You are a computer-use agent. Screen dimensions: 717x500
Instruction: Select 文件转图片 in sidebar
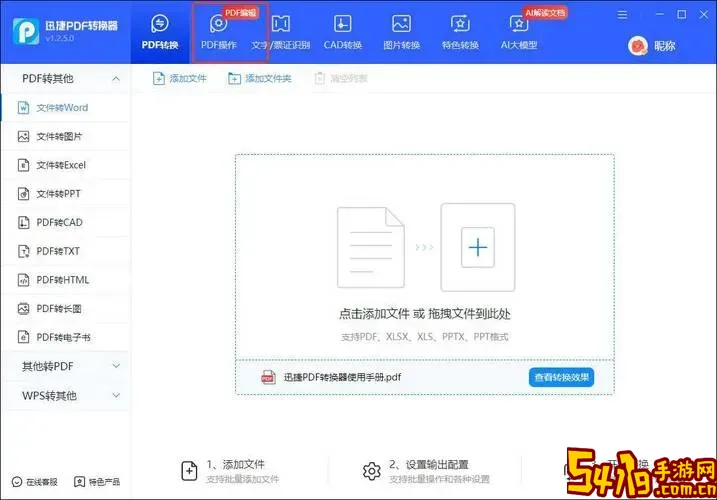pos(66,136)
